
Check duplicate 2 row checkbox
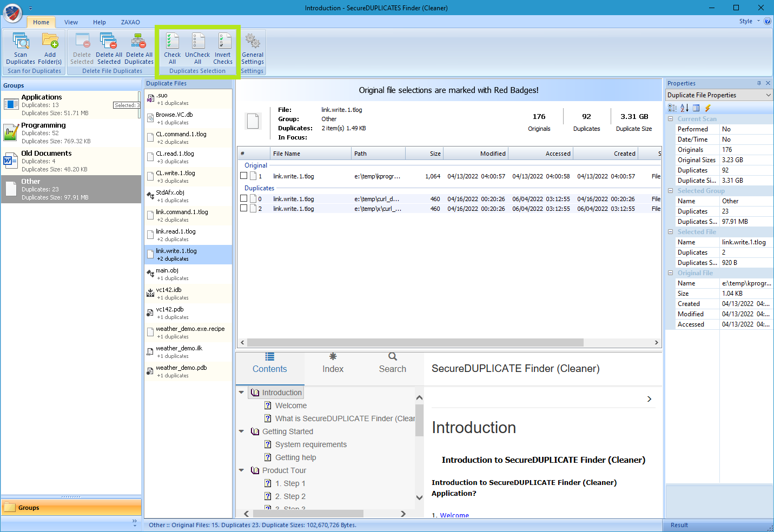pyautogui.click(x=243, y=208)
